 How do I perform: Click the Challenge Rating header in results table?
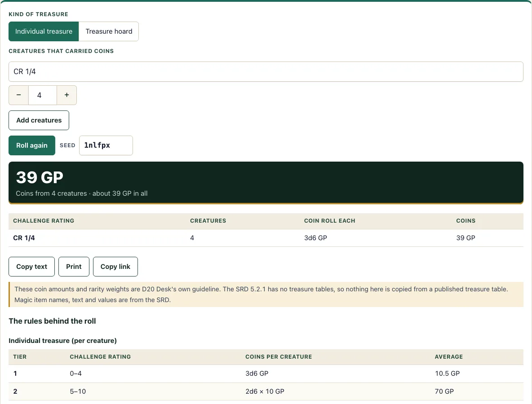(x=44, y=221)
